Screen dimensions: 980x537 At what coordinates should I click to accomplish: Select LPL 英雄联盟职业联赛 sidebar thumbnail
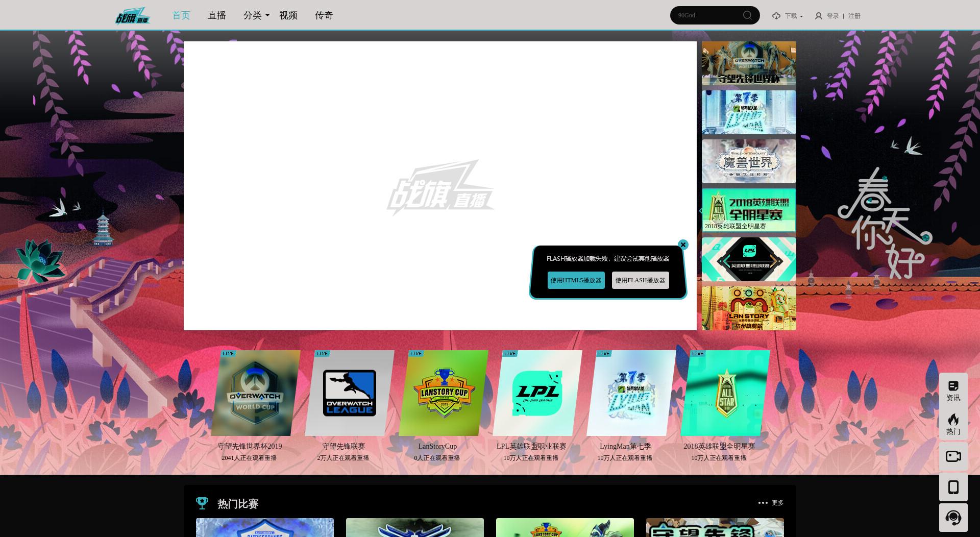[x=749, y=259]
